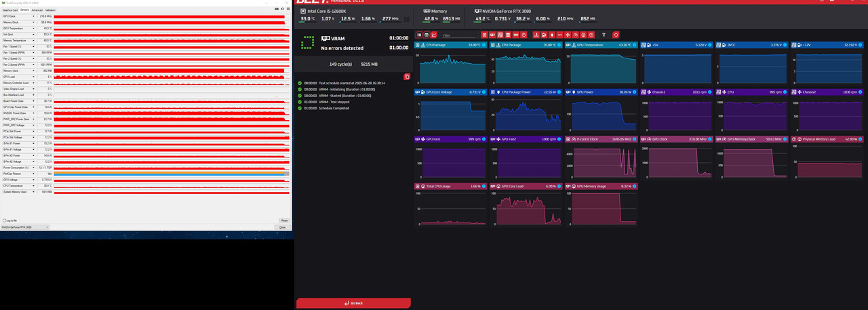The width and height of the screenshot is (868, 310).
Task: Take a GPU-Z screenshot with camera icon
Action: 277,9
